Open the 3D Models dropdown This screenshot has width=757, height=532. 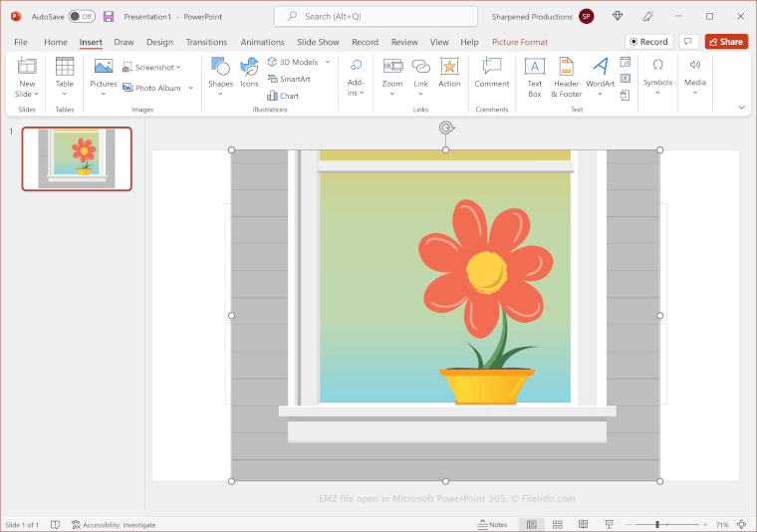(x=328, y=62)
